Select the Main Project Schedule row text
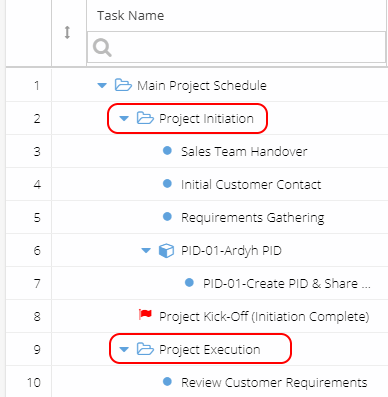 pos(202,86)
